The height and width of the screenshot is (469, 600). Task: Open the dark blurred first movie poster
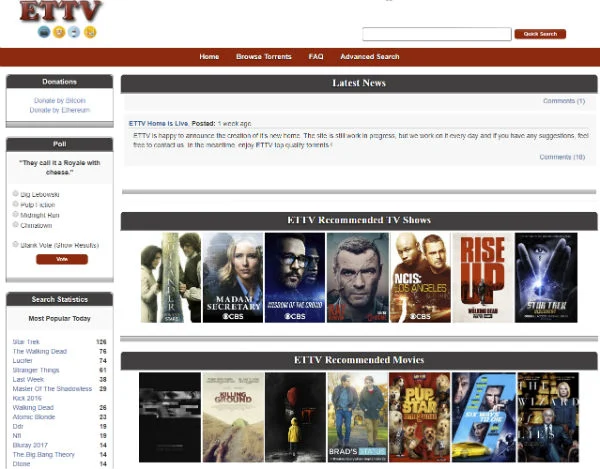(x=170, y=417)
